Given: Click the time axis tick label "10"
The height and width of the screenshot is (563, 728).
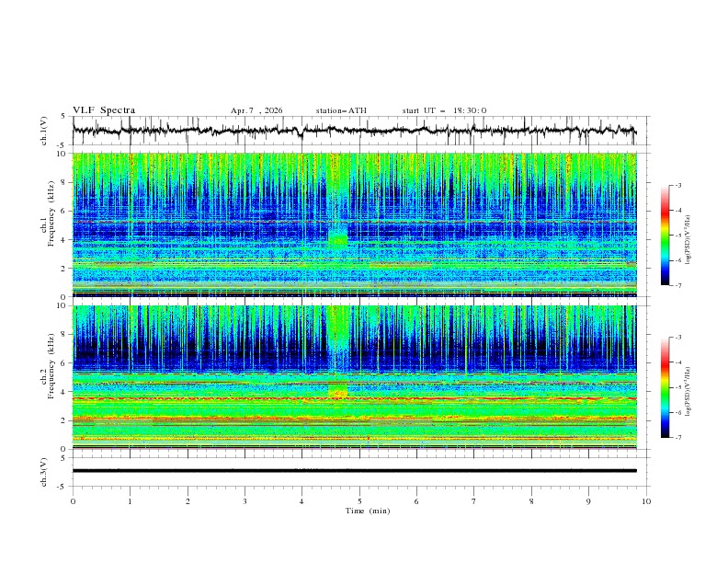Looking at the screenshot, I should 646,501.
